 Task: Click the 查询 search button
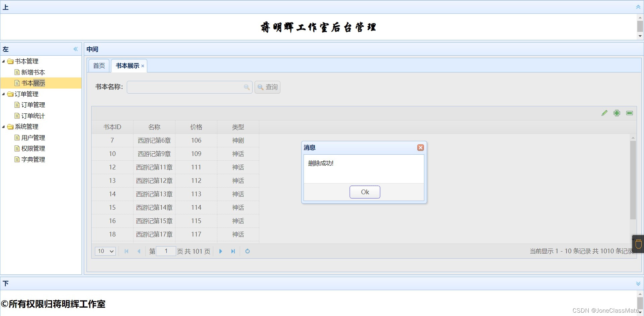pyautogui.click(x=267, y=87)
